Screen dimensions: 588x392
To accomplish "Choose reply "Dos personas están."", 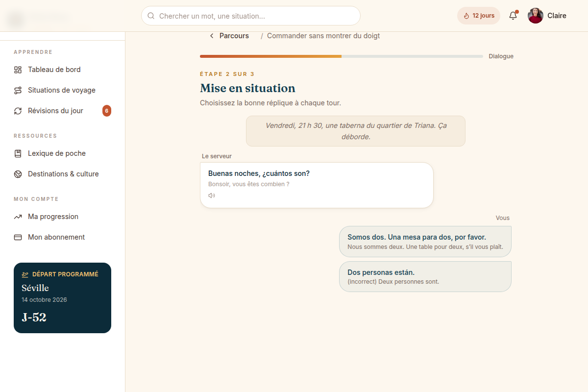I will click(x=425, y=277).
